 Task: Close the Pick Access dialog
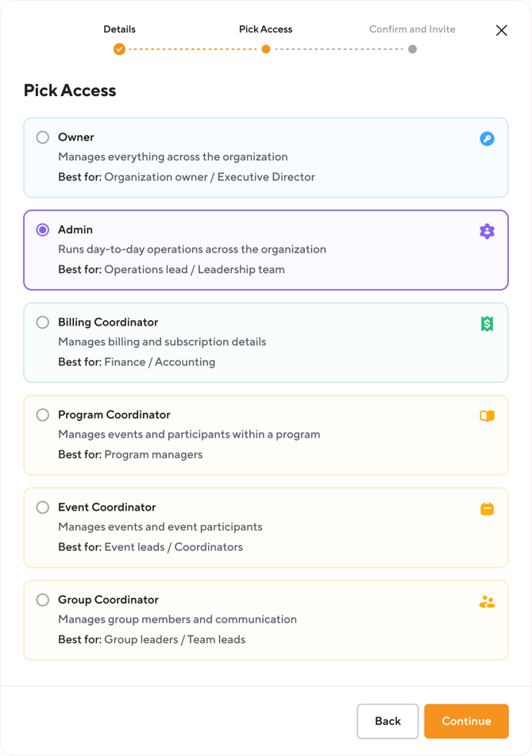coord(502,30)
